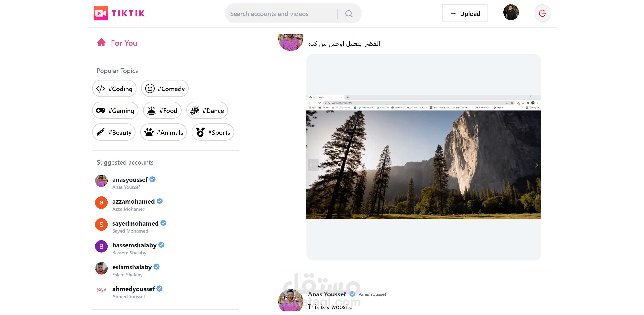Click the medal icon on the #Sports chip
Viewport: 644px width, 315px height.
click(200, 132)
